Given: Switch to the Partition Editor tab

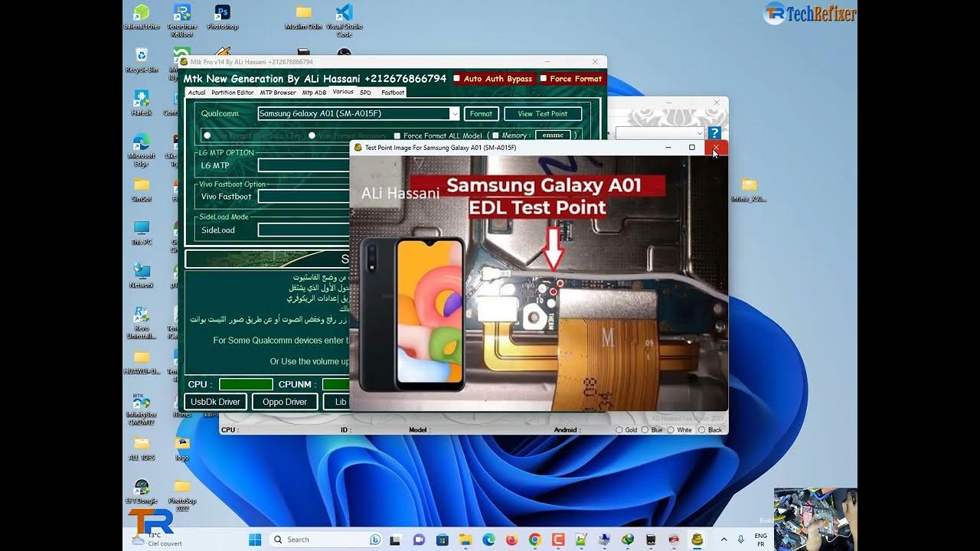Looking at the screenshot, I should point(233,93).
